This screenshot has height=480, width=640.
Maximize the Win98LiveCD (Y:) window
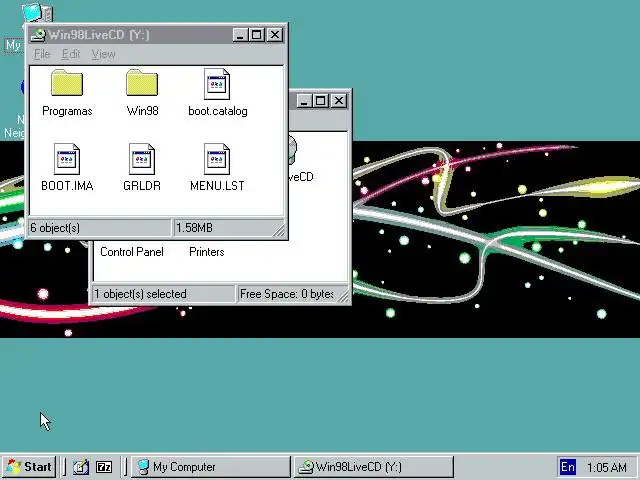pyautogui.click(x=256, y=35)
